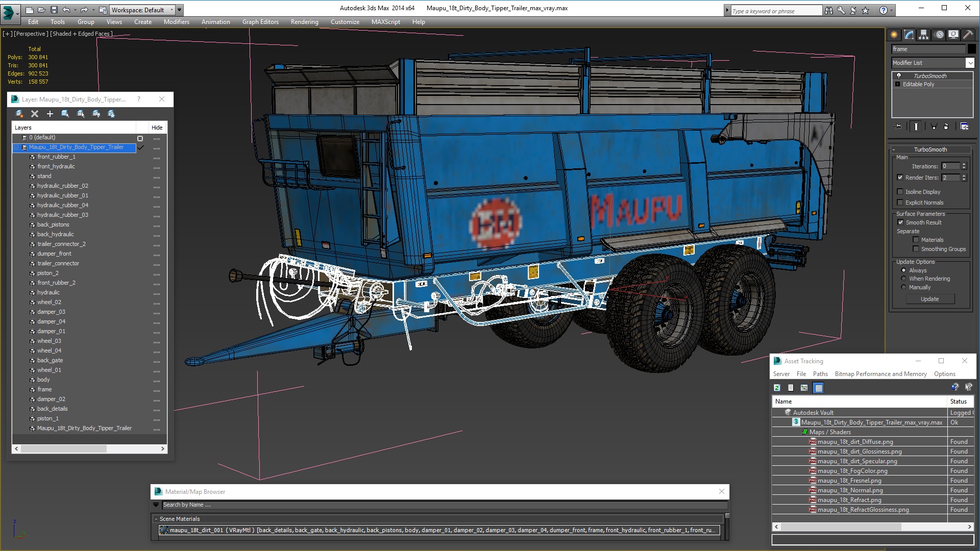The height and width of the screenshot is (551, 980).
Task: Click the keyword search input field
Action: (x=777, y=11)
